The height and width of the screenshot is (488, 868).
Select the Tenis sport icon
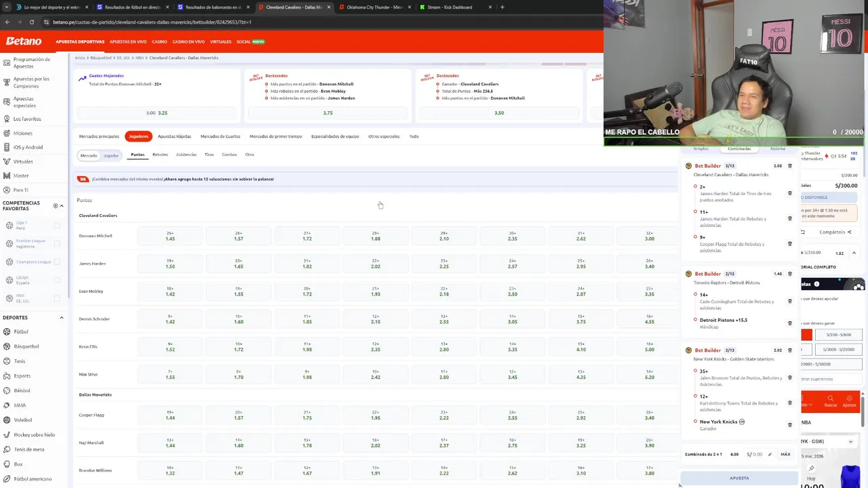tap(7, 361)
